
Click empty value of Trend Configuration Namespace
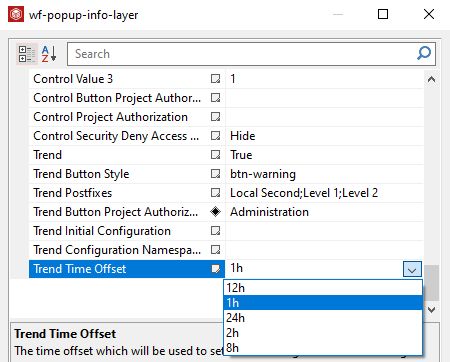tap(324, 250)
